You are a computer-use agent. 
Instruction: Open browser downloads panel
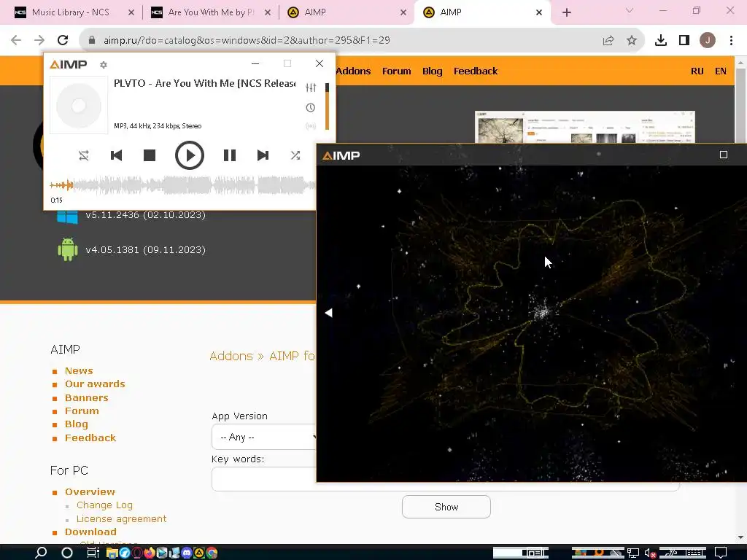661,41
